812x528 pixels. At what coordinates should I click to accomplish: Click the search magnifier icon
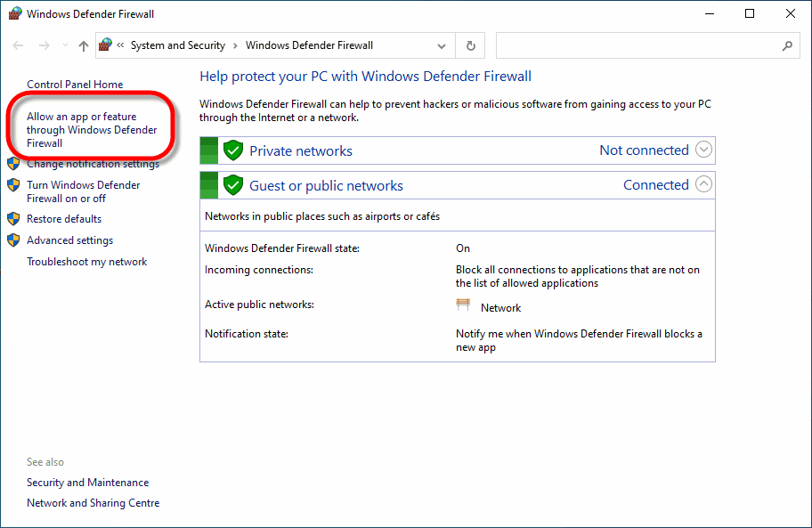[x=787, y=45]
